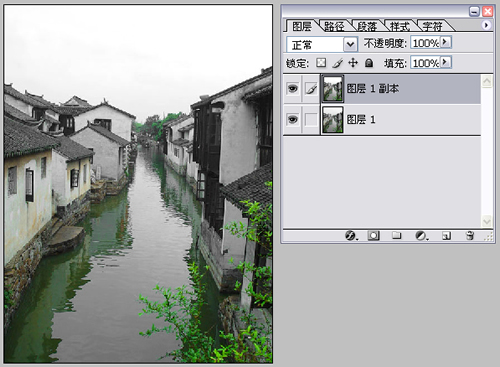Open the 不透明度 opacity slider arrow
The height and width of the screenshot is (367, 500).
click(446, 42)
